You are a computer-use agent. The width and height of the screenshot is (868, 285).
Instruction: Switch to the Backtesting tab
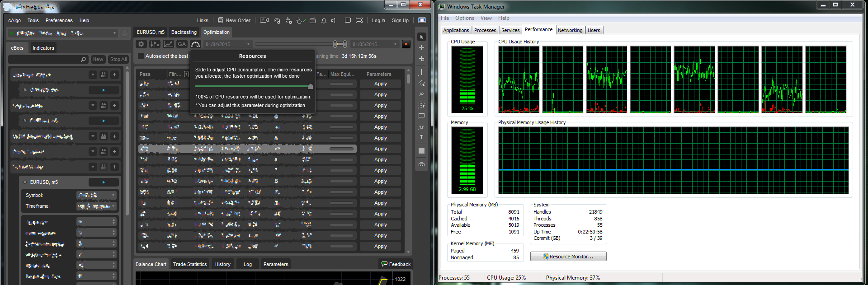[x=184, y=32]
